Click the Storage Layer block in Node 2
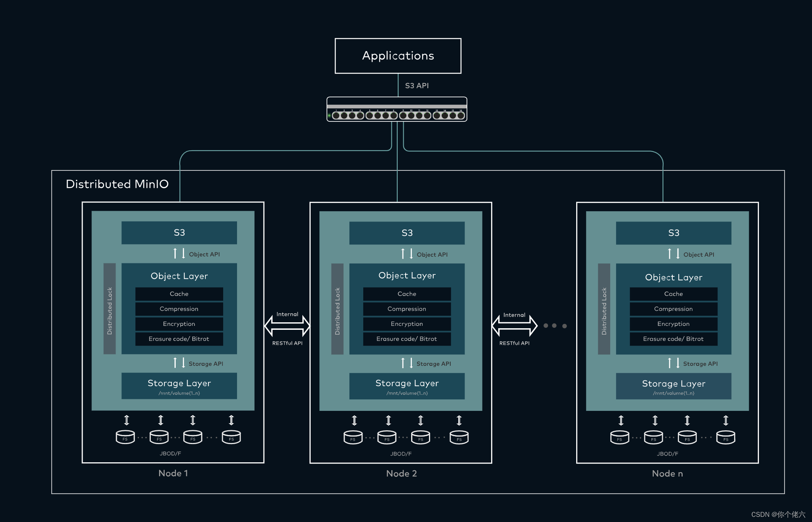The image size is (812, 522). [407, 386]
